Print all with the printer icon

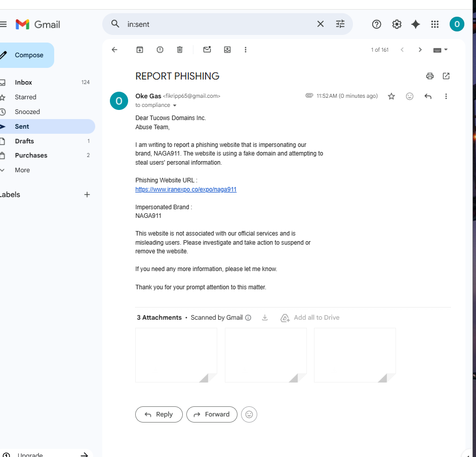point(429,76)
